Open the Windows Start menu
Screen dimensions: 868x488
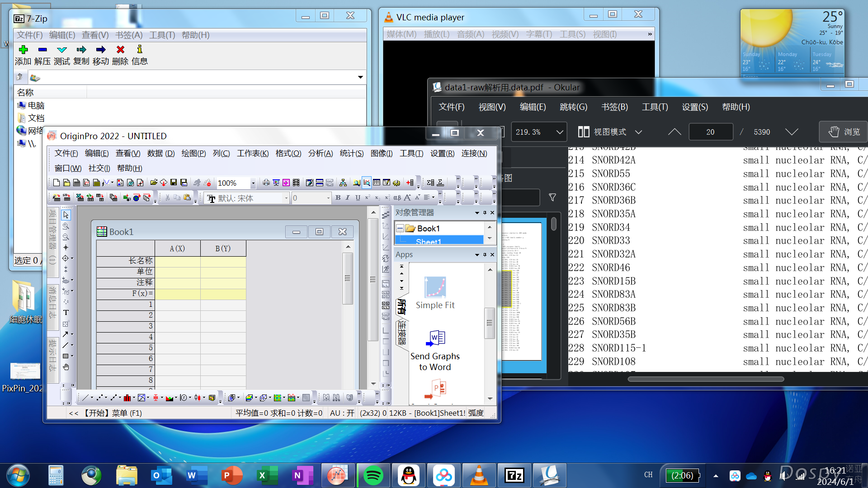(18, 475)
